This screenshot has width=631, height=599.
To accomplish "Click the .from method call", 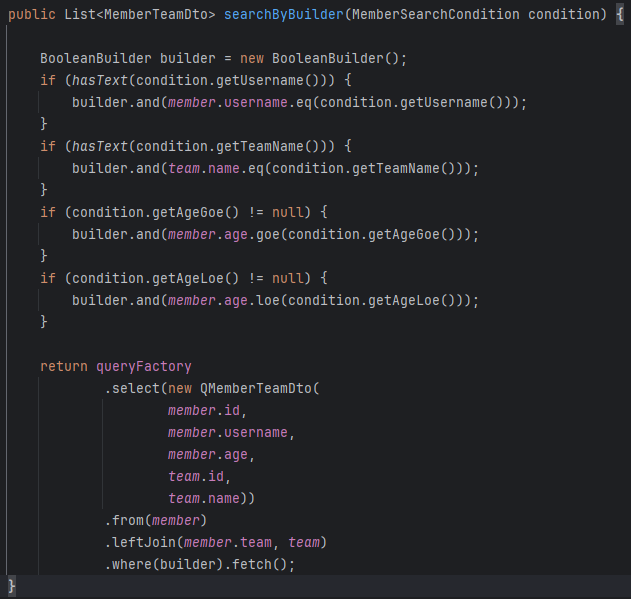I will 124,521.
